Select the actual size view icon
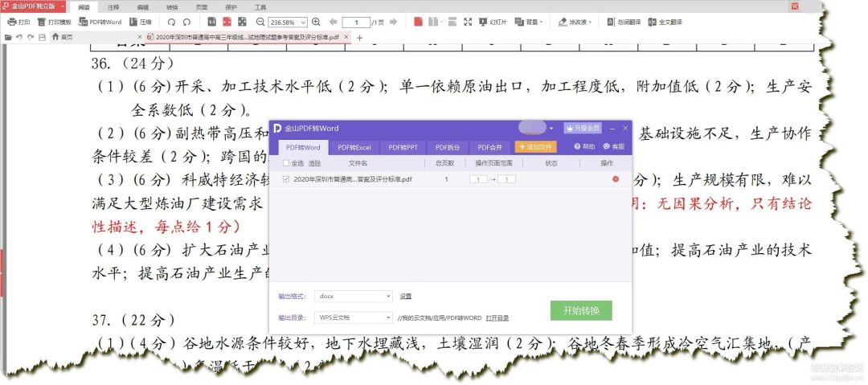Screen dimensions: 868x385 pyautogui.click(x=211, y=23)
